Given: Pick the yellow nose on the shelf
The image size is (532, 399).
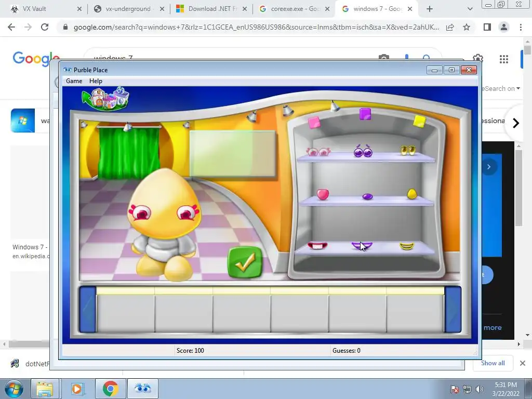Looking at the screenshot, I should [411, 194].
